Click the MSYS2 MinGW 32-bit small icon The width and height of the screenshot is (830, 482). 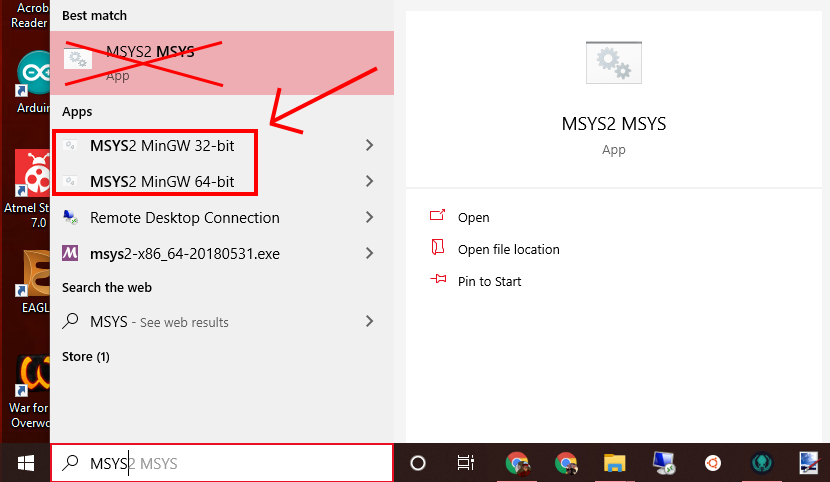click(x=70, y=145)
